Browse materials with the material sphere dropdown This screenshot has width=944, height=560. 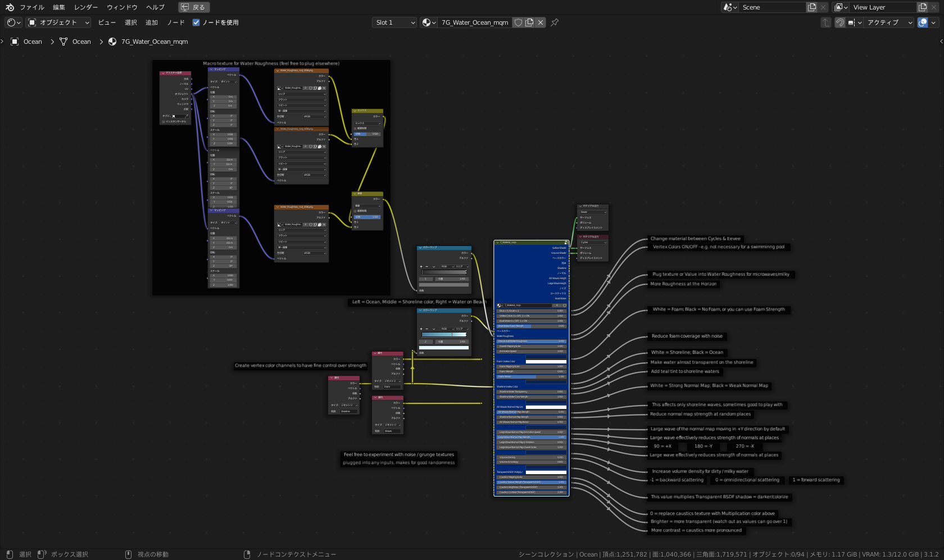pos(429,22)
